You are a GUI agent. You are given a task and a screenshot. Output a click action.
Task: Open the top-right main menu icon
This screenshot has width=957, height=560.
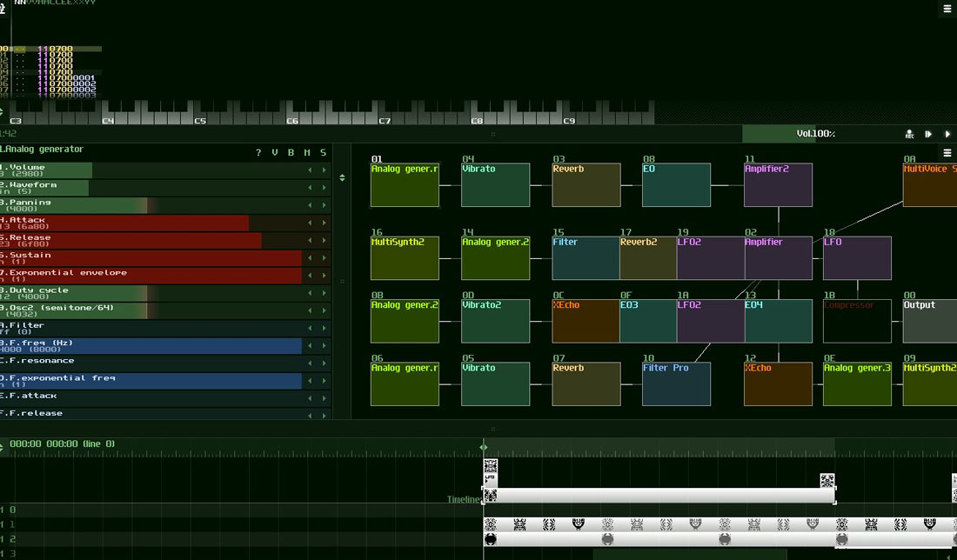[x=947, y=9]
